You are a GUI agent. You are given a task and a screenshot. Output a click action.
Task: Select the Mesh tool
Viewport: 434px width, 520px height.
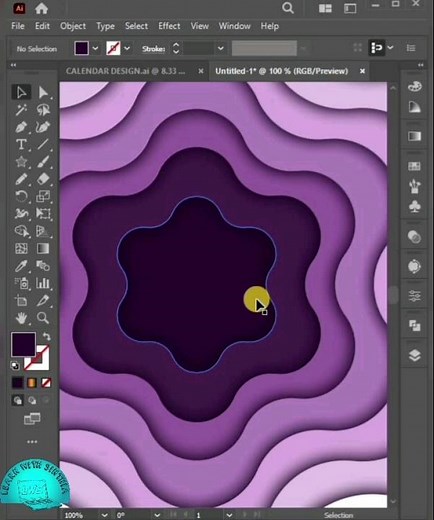(21, 248)
